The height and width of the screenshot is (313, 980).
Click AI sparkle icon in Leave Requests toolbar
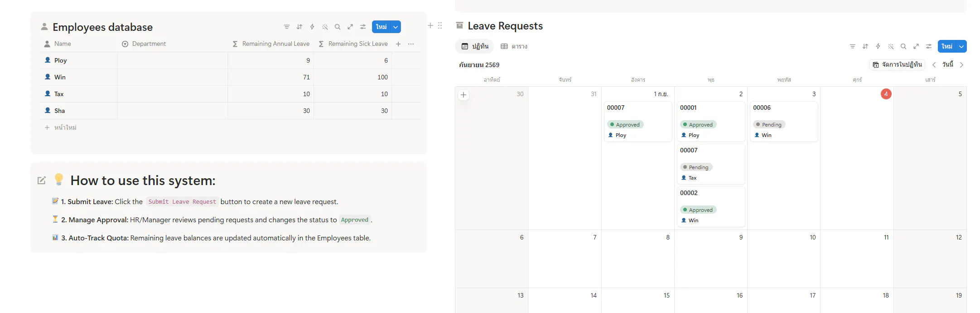click(x=891, y=46)
